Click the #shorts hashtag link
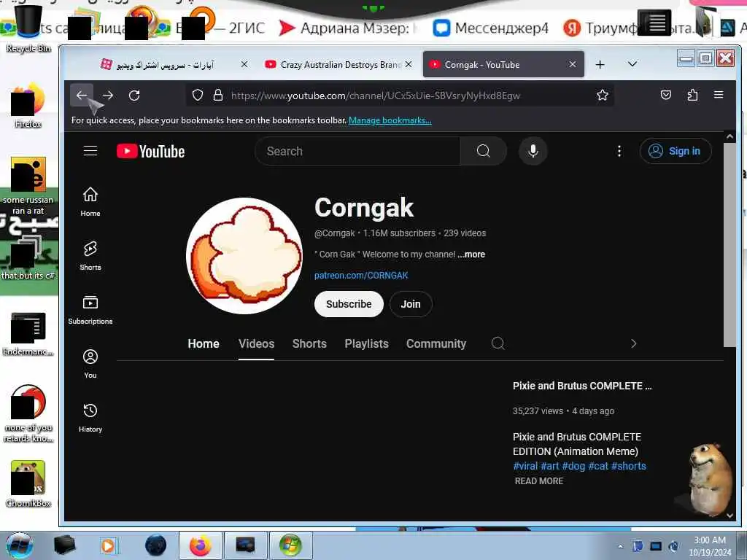The width and height of the screenshot is (747, 560). click(629, 466)
